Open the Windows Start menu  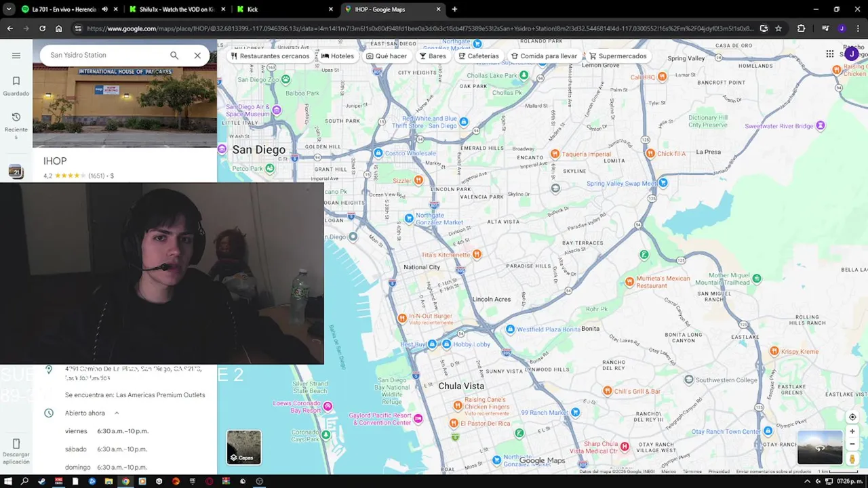pyautogui.click(x=8, y=481)
